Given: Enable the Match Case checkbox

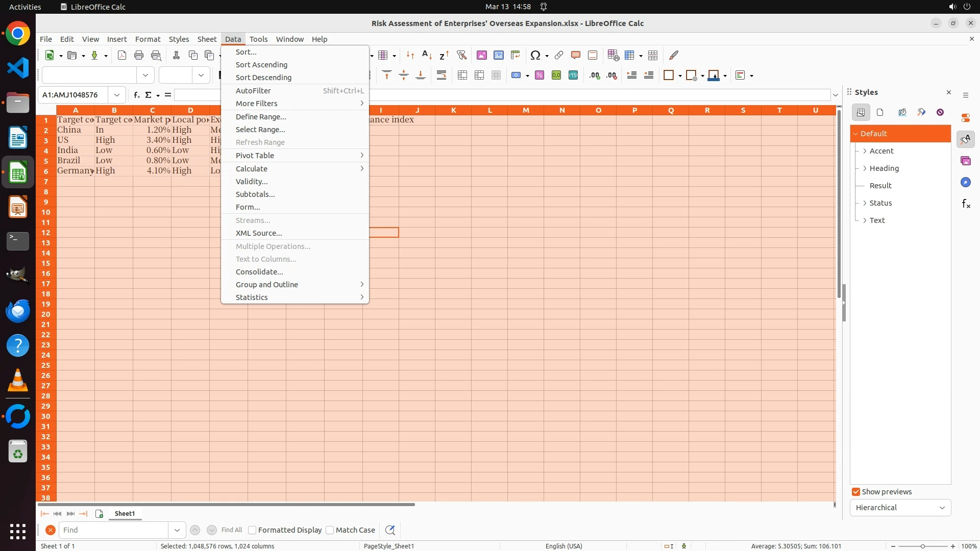Looking at the screenshot, I should click(x=330, y=530).
